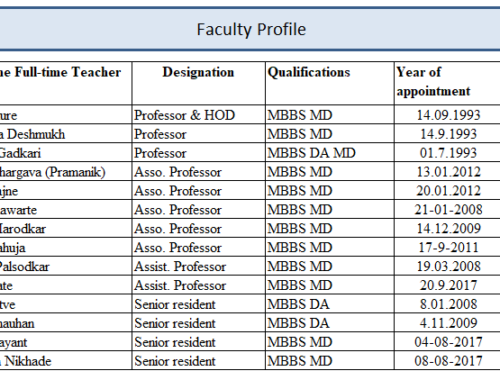Click date 01.7.1993
This screenshot has width=500, height=380.
[x=449, y=153]
